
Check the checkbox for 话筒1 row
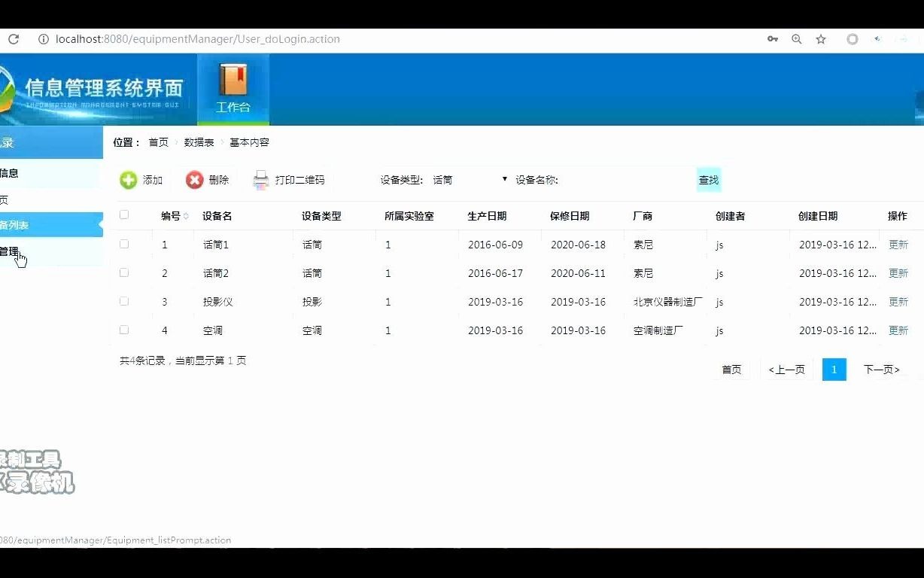coord(123,244)
